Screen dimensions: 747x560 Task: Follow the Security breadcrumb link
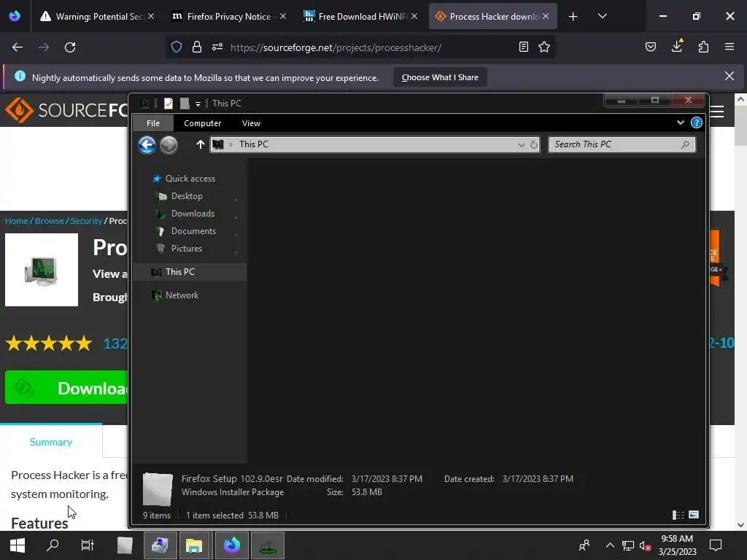pos(86,221)
